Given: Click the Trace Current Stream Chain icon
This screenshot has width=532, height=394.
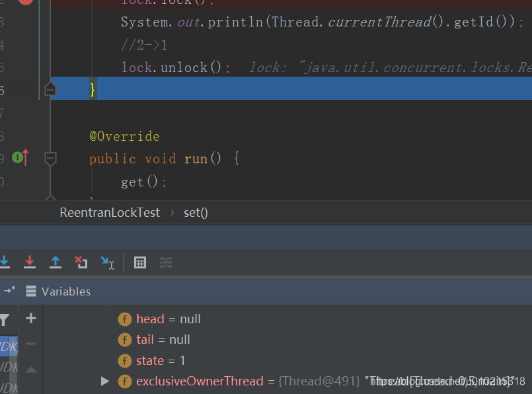Looking at the screenshot, I should click(x=166, y=262).
